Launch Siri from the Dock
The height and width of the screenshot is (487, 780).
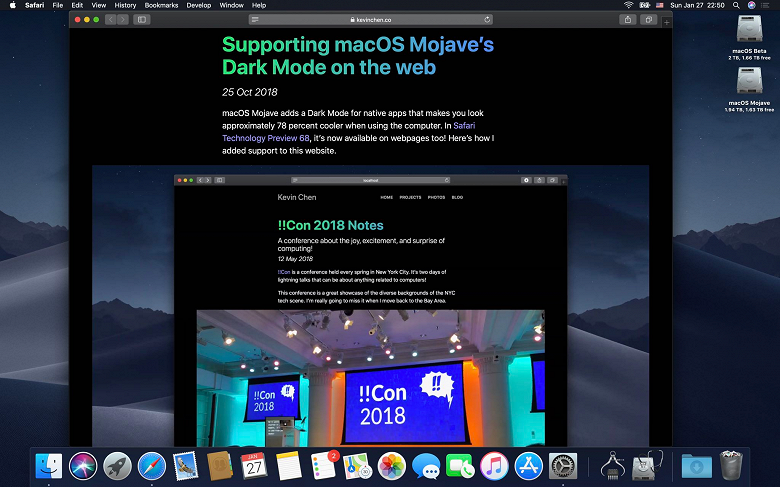pyautogui.click(x=83, y=466)
